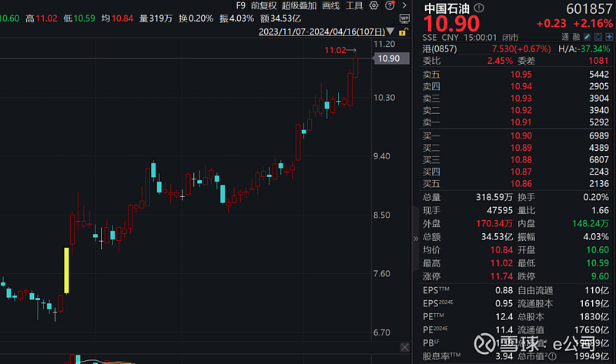Click the 委比 value 2.45%
Image resolution: width=616 pixels, height=364 pixels.
coord(500,61)
